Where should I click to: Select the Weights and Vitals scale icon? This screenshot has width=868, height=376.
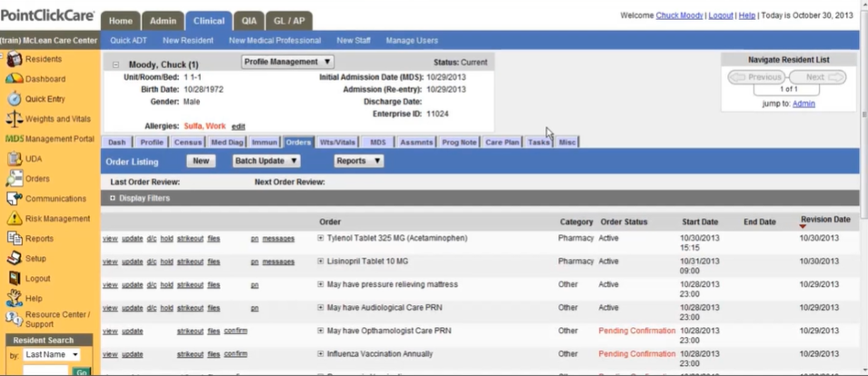click(14, 119)
